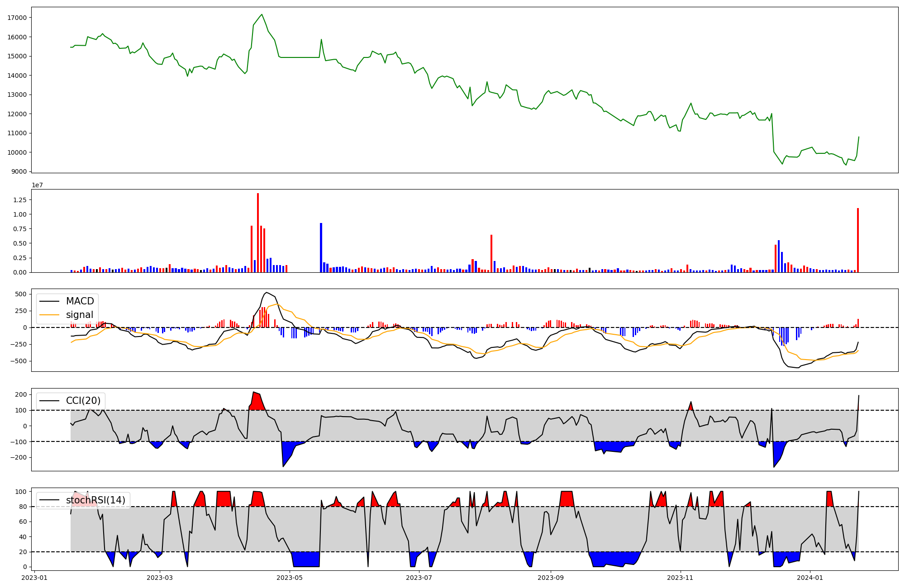Select the 2023-09 x-axis date label
Viewport: 905px width, 588px height.
(x=551, y=578)
